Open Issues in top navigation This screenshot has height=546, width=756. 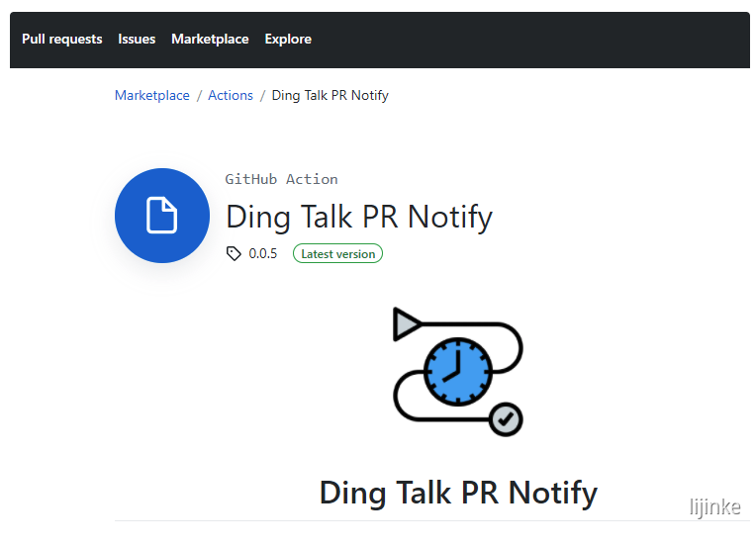click(137, 39)
